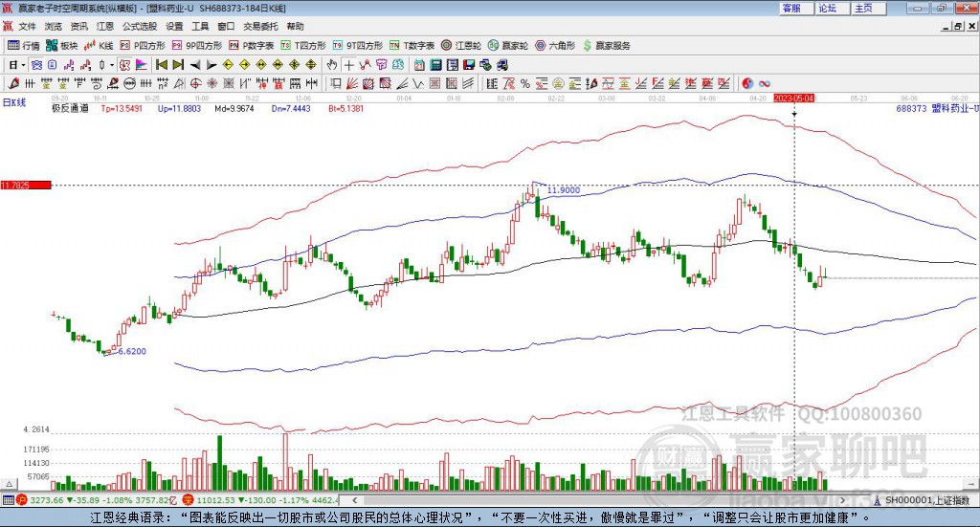Open the T数字表 time table

[x=412, y=46]
